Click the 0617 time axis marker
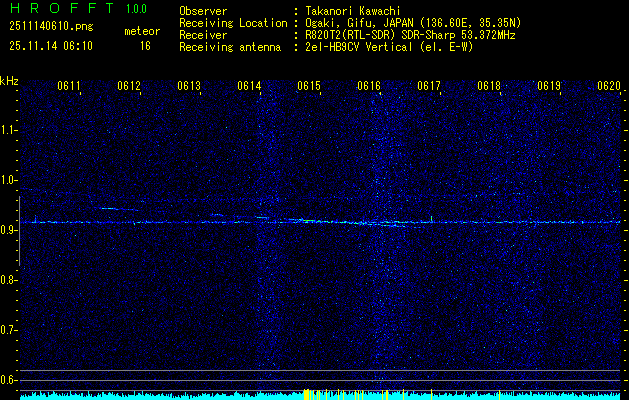This screenshot has height=400, width=629. click(429, 86)
